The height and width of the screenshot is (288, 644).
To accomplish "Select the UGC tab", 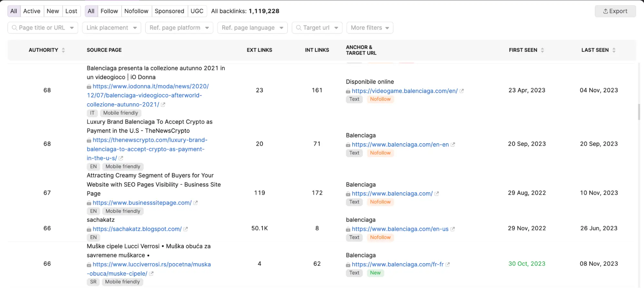I will point(197,11).
